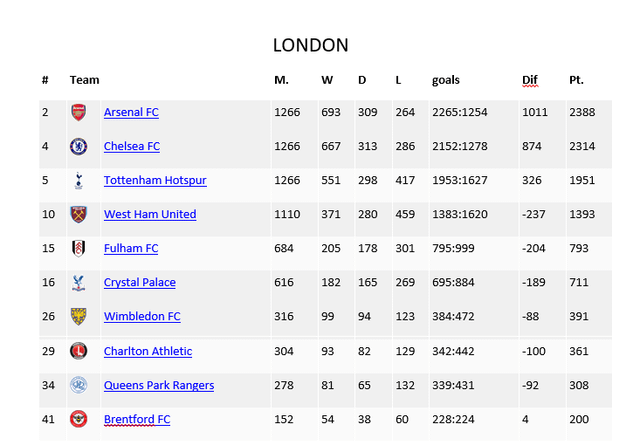The height and width of the screenshot is (445, 640).
Task: Click the Fulham FC badge icon
Action: (78, 248)
